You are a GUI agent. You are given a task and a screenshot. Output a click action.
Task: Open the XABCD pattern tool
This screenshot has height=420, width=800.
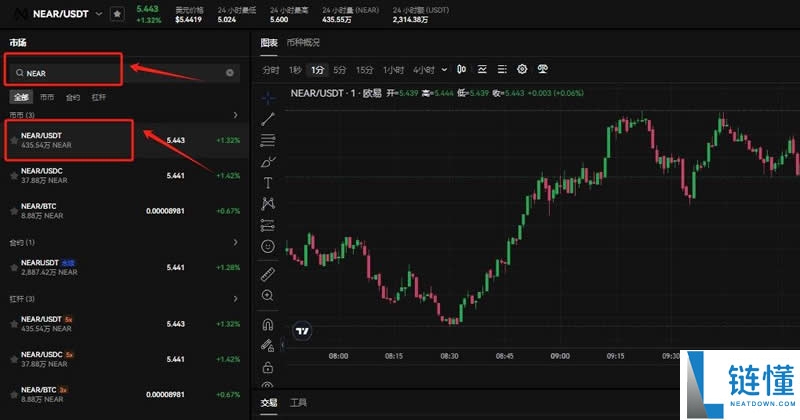268,204
